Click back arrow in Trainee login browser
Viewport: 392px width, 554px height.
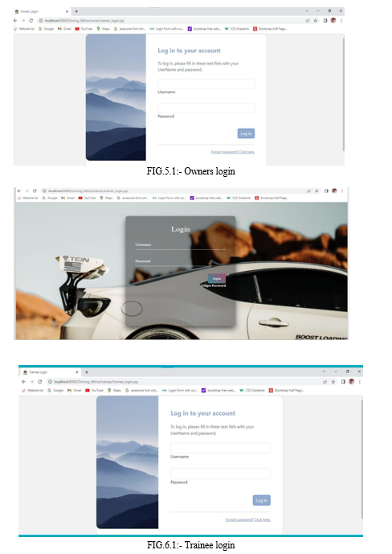coord(23,382)
